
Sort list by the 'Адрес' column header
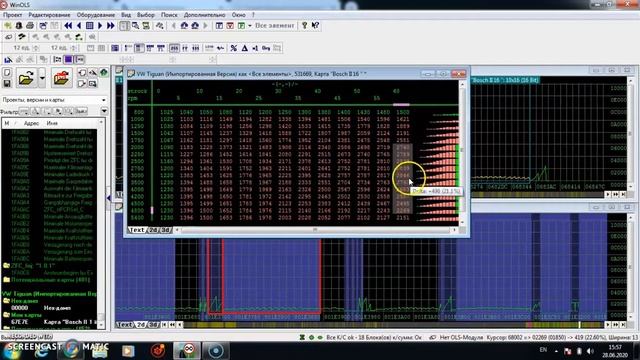point(31,123)
